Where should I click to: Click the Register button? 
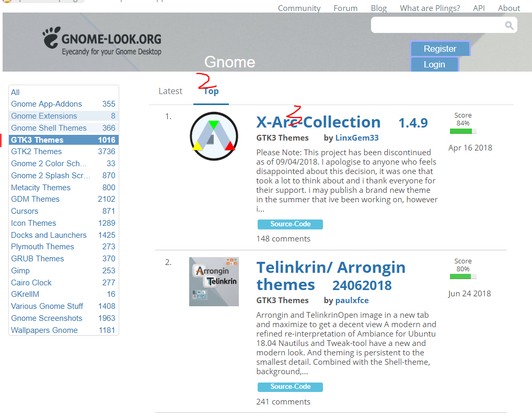click(x=440, y=49)
